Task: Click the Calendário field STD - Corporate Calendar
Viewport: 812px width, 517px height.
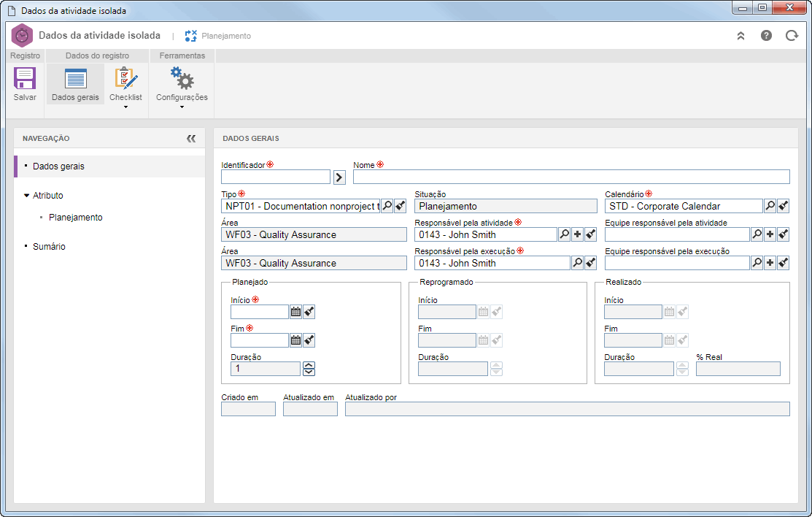Action: [x=684, y=206]
